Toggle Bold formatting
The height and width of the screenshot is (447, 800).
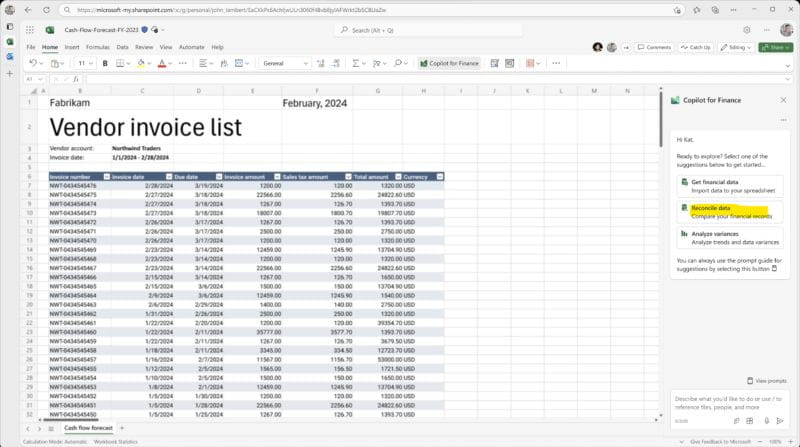click(x=105, y=63)
